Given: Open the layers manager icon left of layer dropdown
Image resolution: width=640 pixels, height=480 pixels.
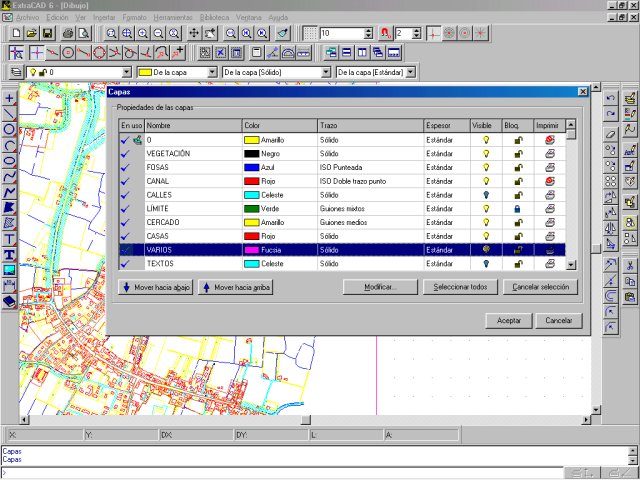Looking at the screenshot, I should click(x=16, y=73).
